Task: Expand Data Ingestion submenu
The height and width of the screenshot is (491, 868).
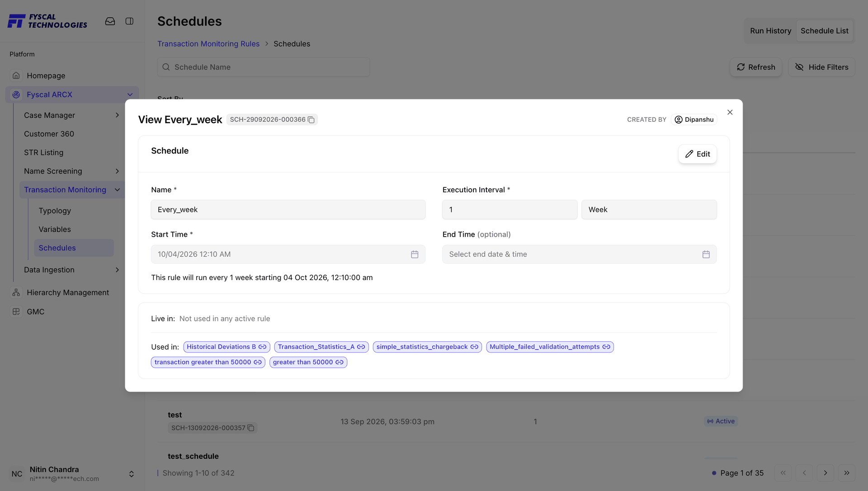Action: 117,270
